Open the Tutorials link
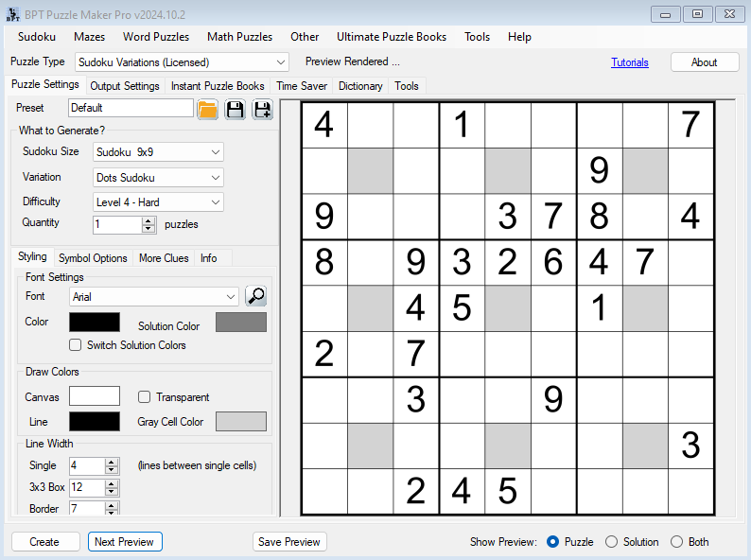 click(630, 62)
